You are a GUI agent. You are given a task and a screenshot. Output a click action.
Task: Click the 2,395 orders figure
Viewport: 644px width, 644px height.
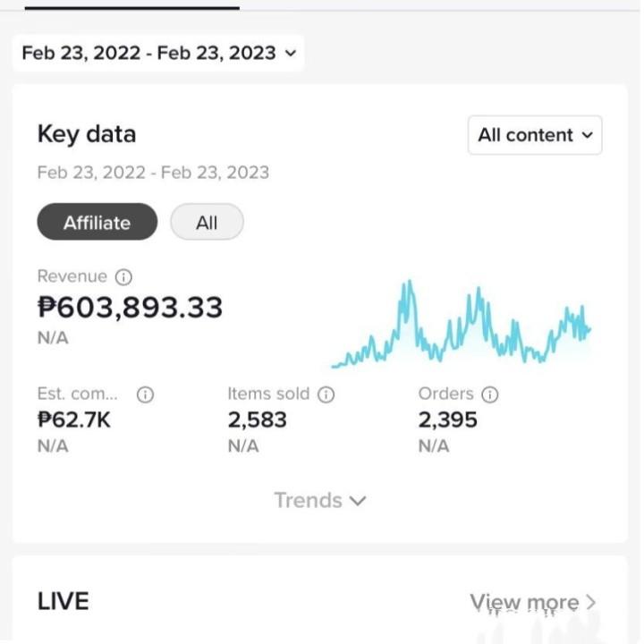447,419
